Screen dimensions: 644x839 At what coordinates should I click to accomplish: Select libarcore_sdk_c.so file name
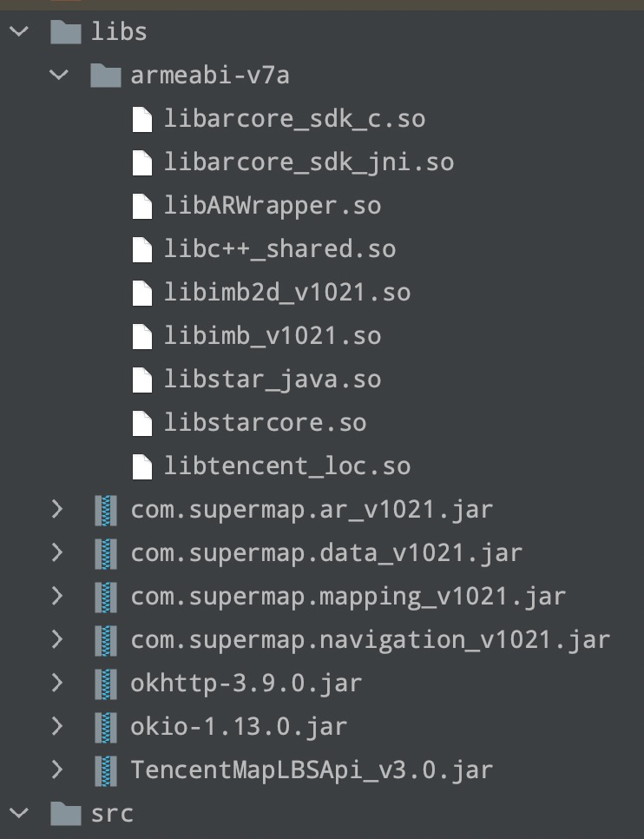295,119
